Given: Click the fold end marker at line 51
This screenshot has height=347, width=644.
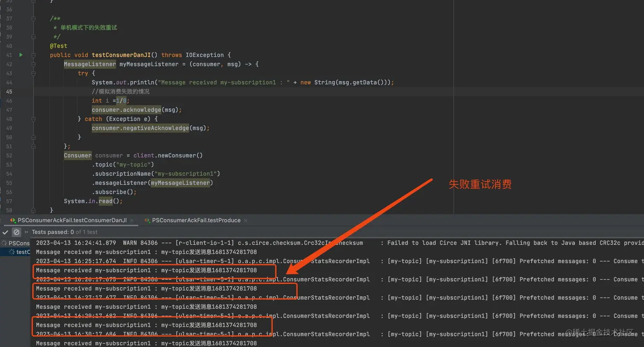Looking at the screenshot, I should pos(33,146).
